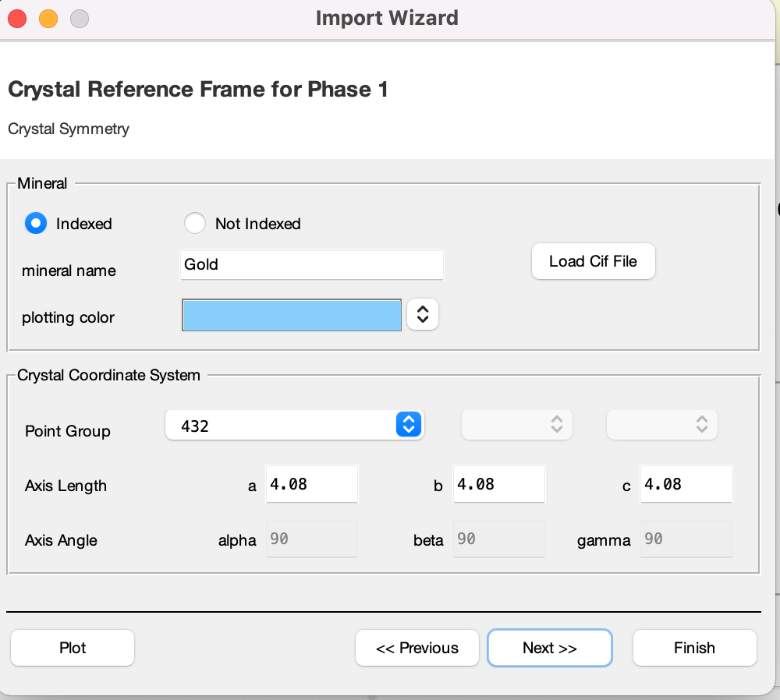
Task: Select the axis length a field
Action: tap(311, 483)
